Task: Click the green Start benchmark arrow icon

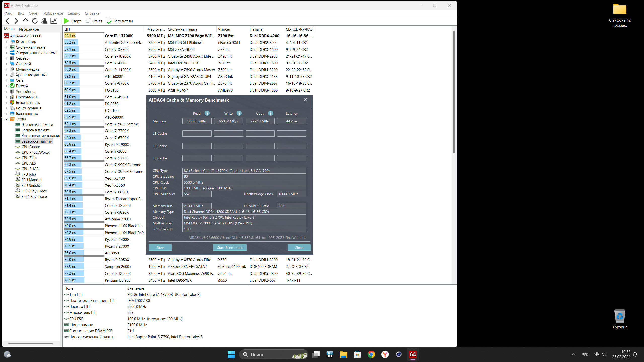Action: click(x=66, y=21)
